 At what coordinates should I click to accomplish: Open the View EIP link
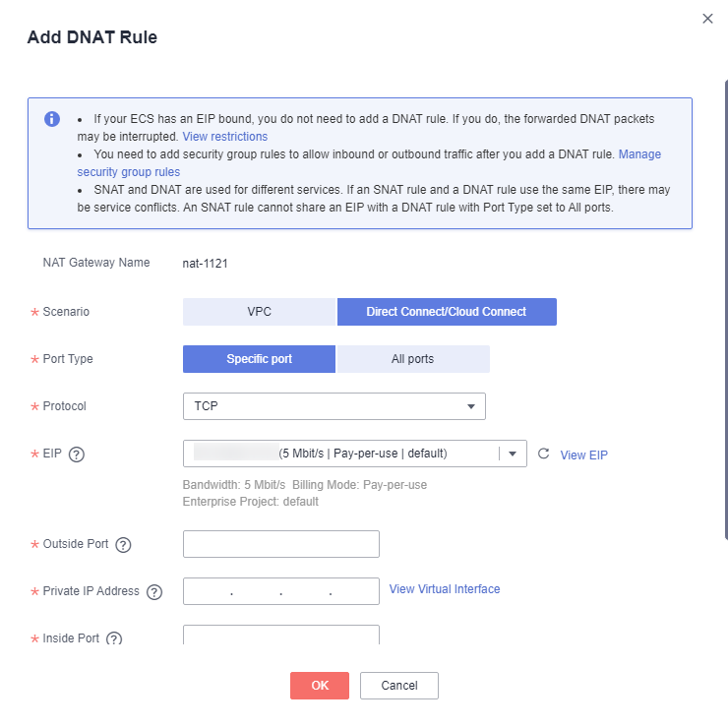coord(583,455)
